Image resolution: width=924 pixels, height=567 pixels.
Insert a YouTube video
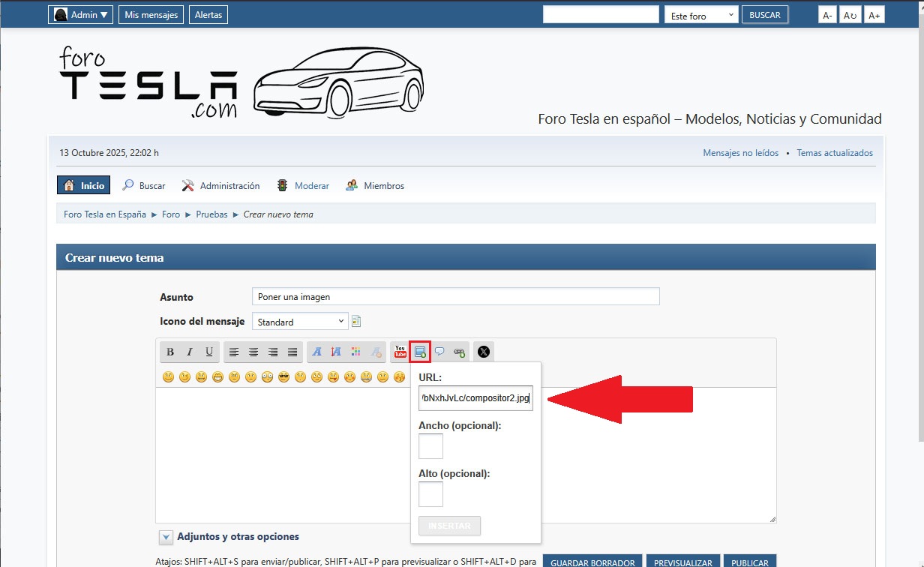click(400, 352)
